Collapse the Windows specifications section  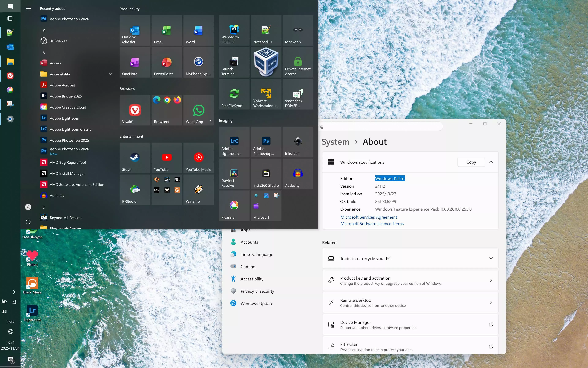pyautogui.click(x=491, y=162)
